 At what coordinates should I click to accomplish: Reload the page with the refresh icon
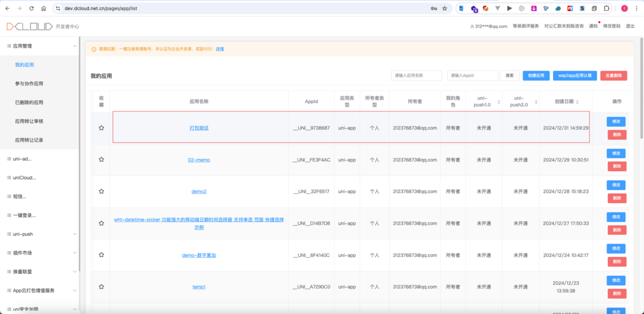point(32,8)
